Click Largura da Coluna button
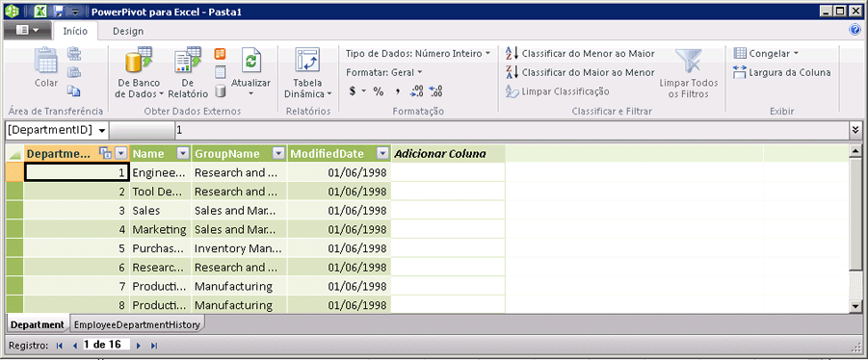Image resolution: width=868 pixels, height=360 pixels. pyautogui.click(x=781, y=72)
